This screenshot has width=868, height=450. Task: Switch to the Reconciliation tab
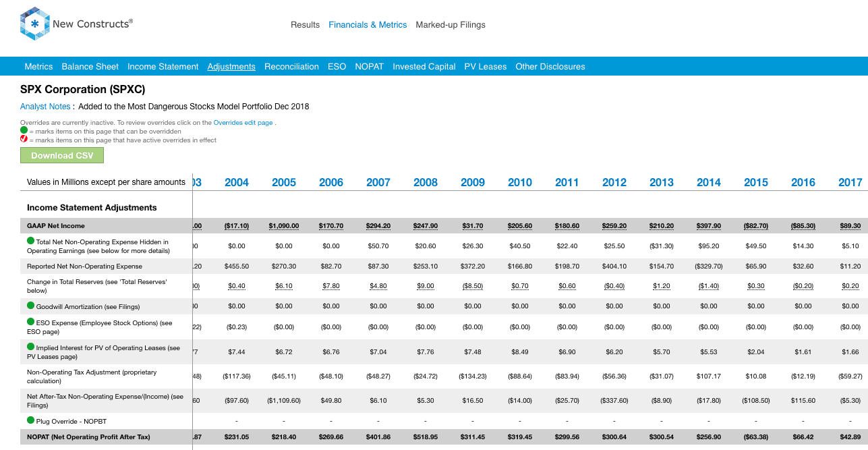(x=291, y=66)
